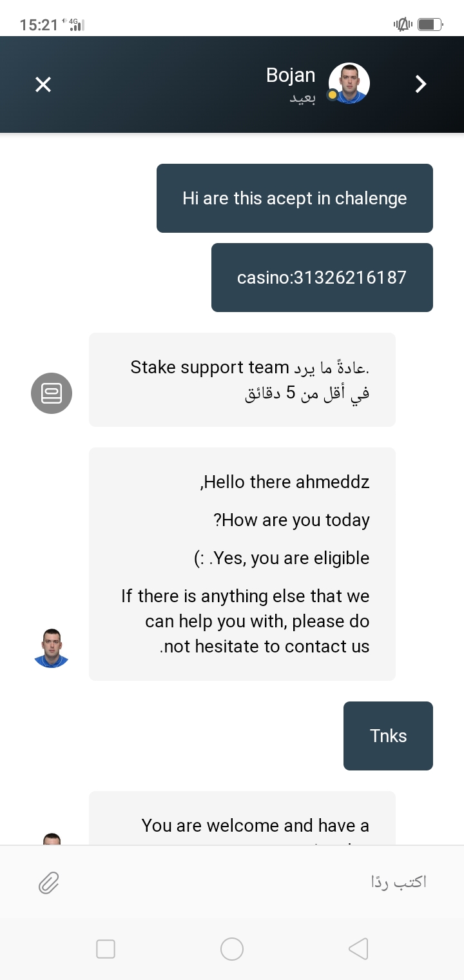Tap the muted vibrate status bar icon
The width and height of the screenshot is (464, 980).
coord(403,24)
